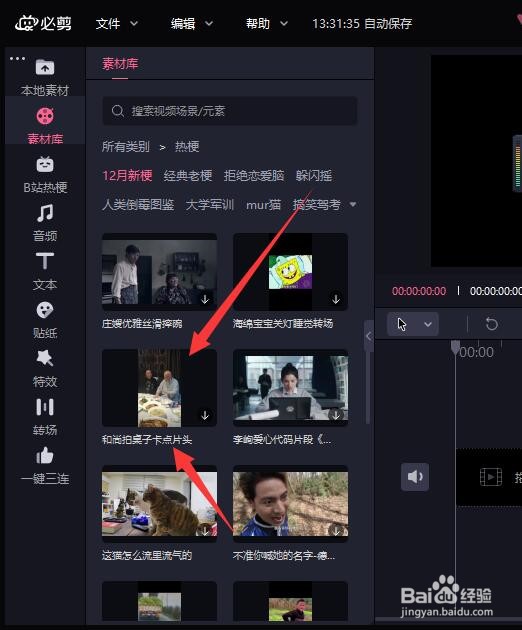Image resolution: width=522 pixels, height=630 pixels.
Task: Open the 帮助 menu
Action: pyautogui.click(x=258, y=24)
